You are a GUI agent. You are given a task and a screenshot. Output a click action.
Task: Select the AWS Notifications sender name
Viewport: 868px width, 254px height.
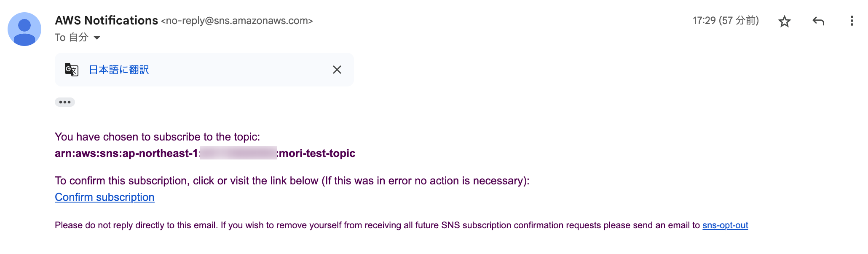[x=106, y=20]
